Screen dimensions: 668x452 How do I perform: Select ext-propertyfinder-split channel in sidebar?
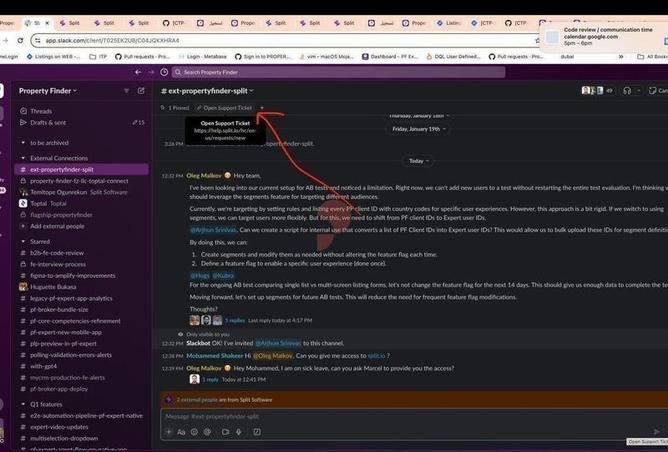tap(82, 170)
